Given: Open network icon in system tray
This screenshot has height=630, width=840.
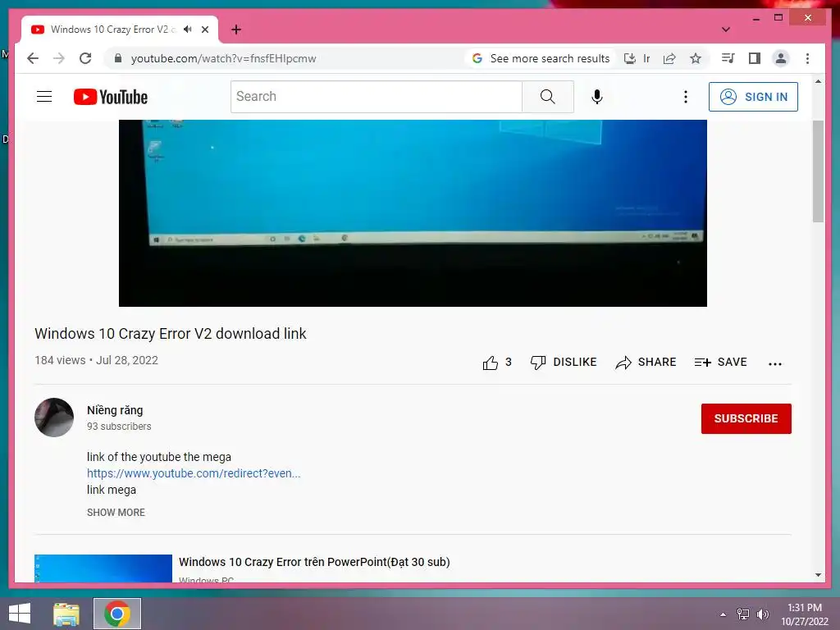Looking at the screenshot, I should point(743,614).
